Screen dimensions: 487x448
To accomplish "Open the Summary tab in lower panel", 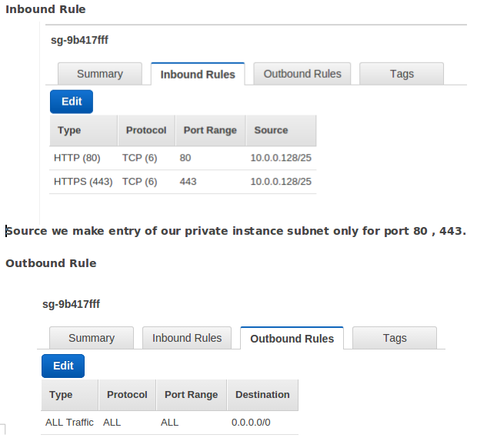I will (92, 338).
